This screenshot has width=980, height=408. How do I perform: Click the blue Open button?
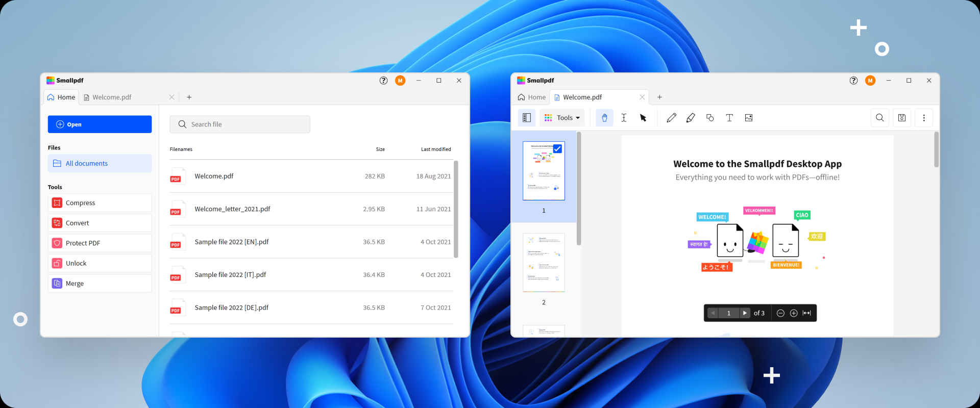coord(100,124)
